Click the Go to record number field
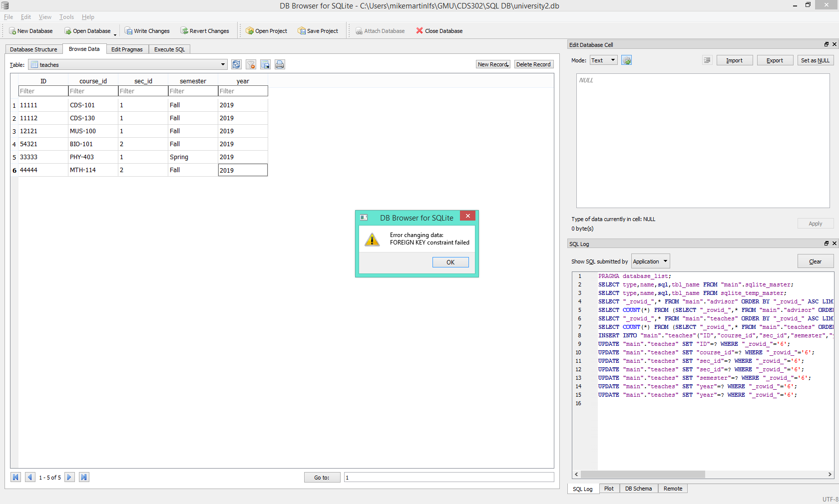Screen dimensions: 839x504 449,478
